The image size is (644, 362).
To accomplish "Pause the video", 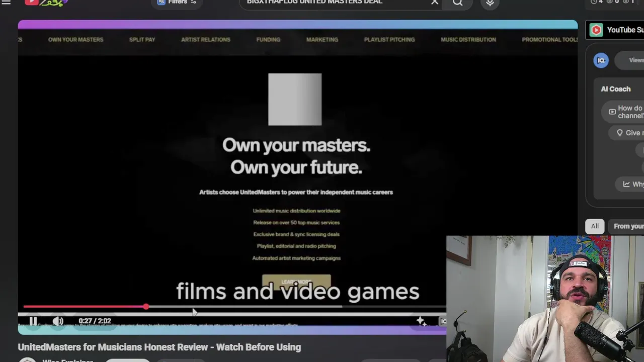I will coord(33,321).
